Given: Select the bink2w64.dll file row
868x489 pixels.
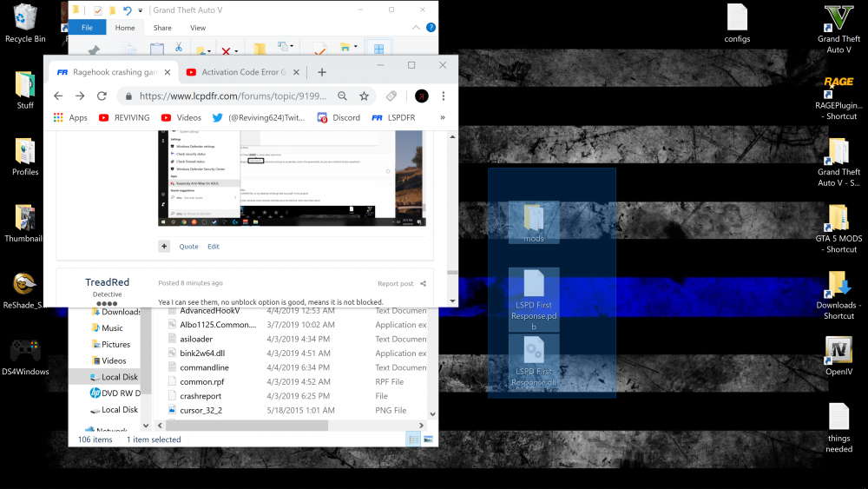Looking at the screenshot, I should 297,353.
